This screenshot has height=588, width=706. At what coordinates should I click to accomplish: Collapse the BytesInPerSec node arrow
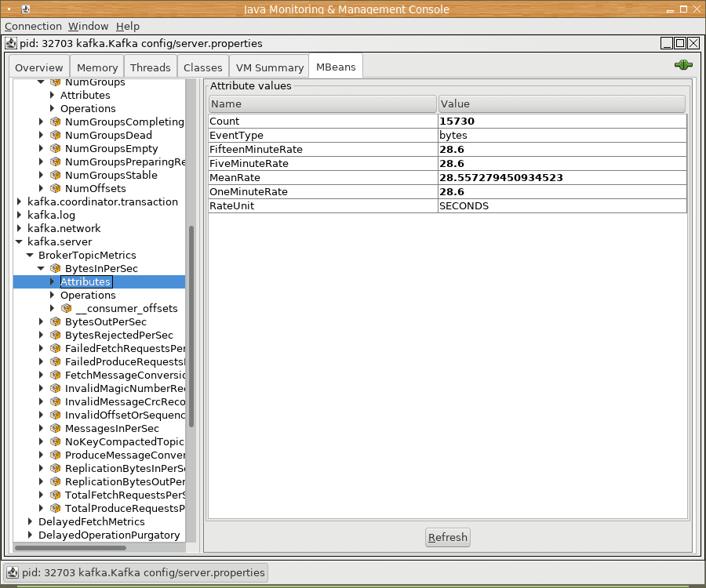[41, 268]
